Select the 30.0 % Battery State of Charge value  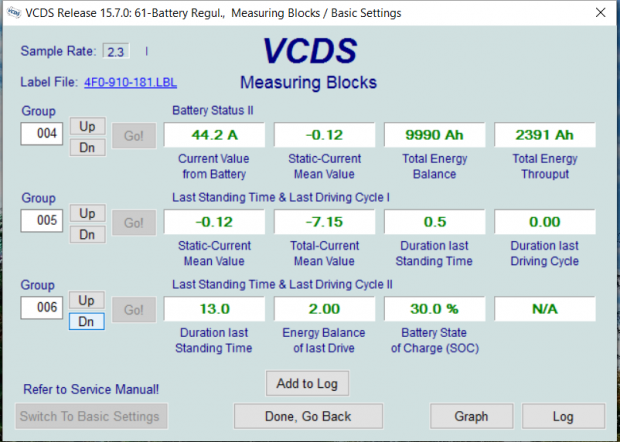[435, 309]
